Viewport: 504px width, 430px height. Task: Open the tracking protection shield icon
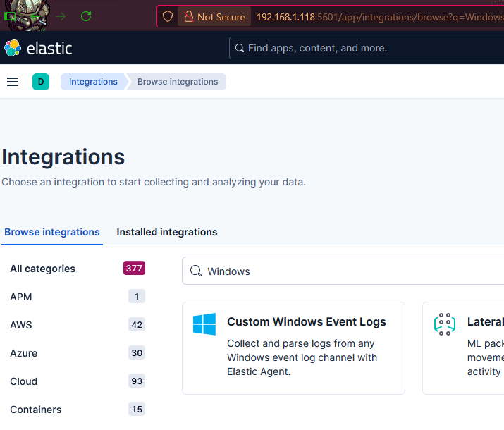pos(168,16)
